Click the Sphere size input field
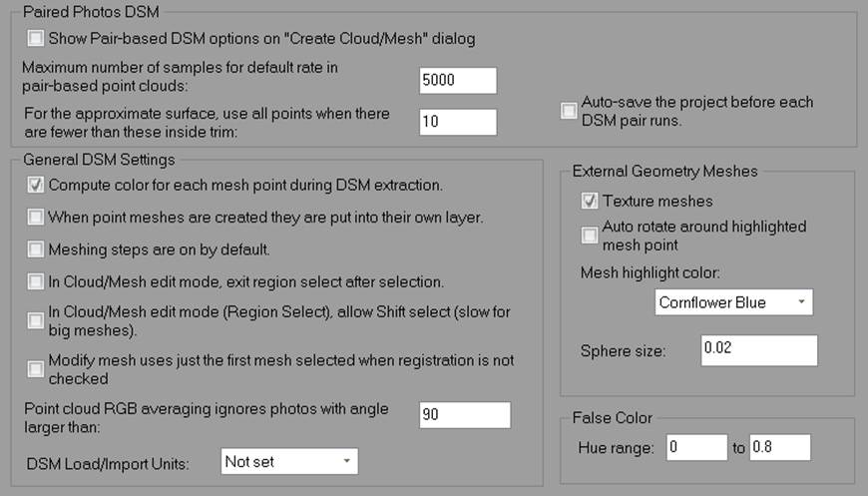This screenshot has width=868, height=496. pyautogui.click(x=758, y=350)
